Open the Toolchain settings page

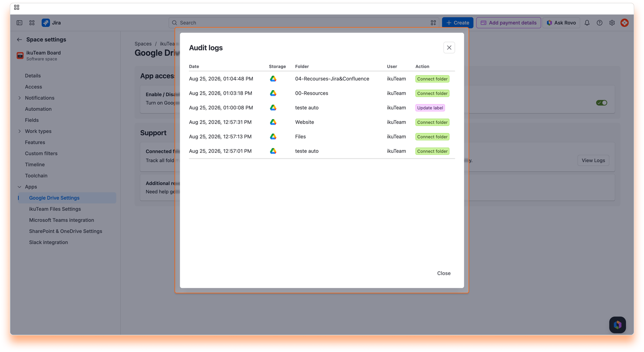click(x=36, y=176)
